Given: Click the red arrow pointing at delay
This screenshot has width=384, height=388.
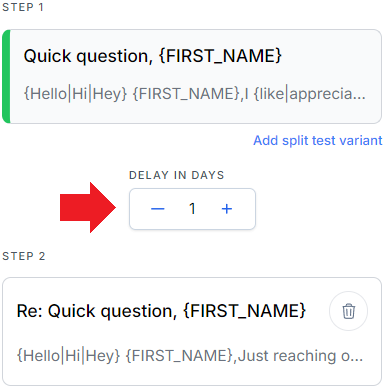Looking at the screenshot, I should pyautogui.click(x=88, y=207).
